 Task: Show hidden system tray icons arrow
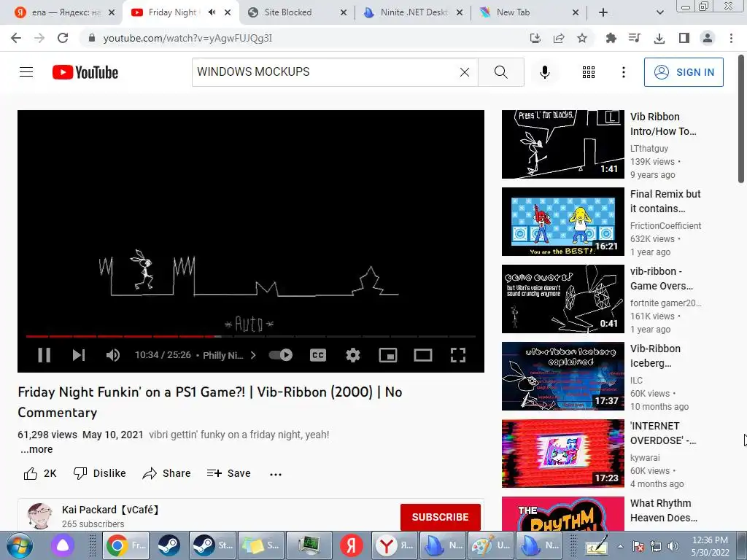(620, 547)
